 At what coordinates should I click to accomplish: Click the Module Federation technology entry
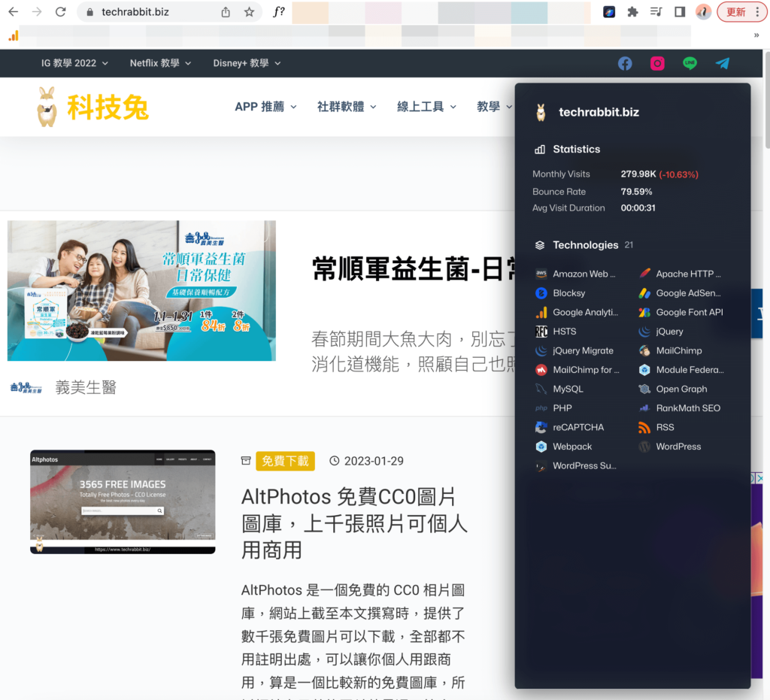click(681, 370)
